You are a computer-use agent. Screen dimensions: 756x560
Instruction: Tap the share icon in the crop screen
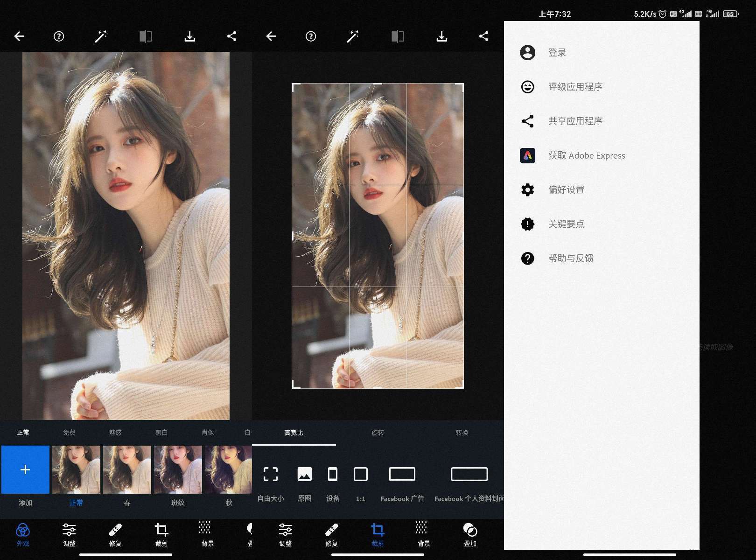pos(484,36)
